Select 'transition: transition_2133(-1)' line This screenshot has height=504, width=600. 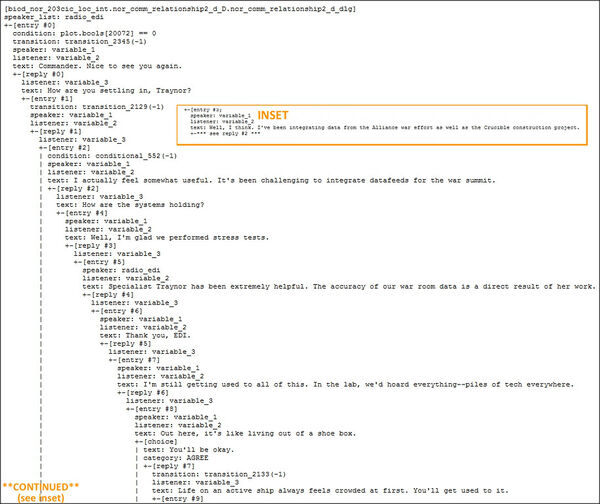(219, 474)
